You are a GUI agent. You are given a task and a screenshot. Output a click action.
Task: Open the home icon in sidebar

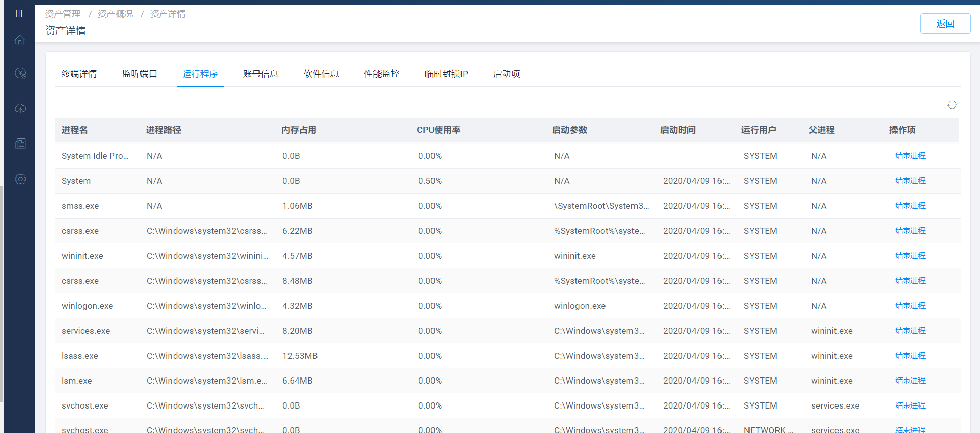(20, 40)
